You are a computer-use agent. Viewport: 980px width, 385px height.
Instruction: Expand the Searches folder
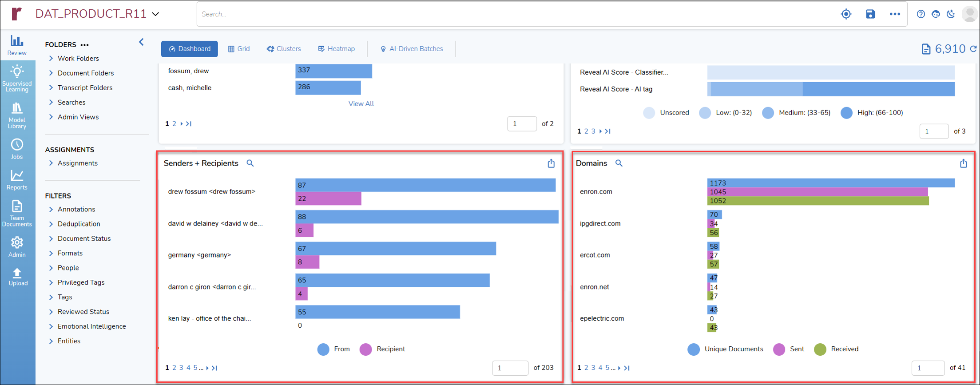point(51,102)
